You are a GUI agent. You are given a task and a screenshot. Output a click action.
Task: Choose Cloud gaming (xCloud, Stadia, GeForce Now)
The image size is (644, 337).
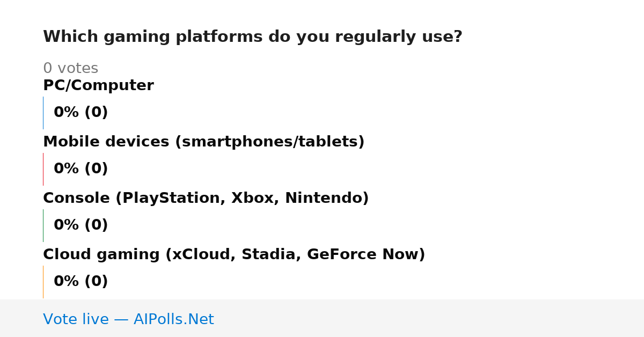(234, 254)
